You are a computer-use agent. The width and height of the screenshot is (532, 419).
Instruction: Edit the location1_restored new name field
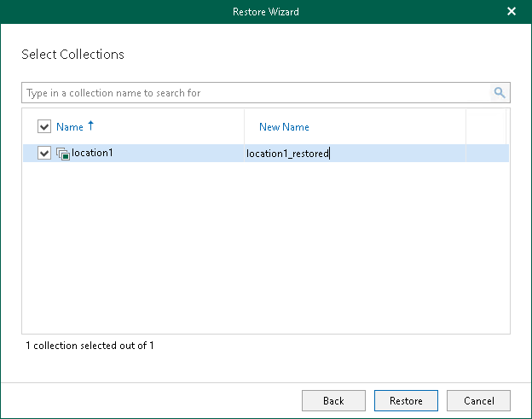(287, 154)
